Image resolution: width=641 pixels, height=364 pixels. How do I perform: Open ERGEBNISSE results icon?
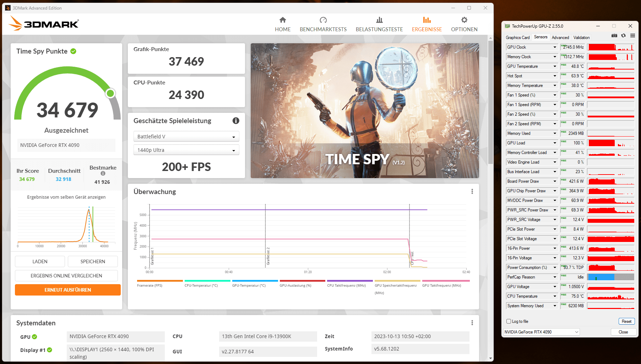pyautogui.click(x=427, y=20)
